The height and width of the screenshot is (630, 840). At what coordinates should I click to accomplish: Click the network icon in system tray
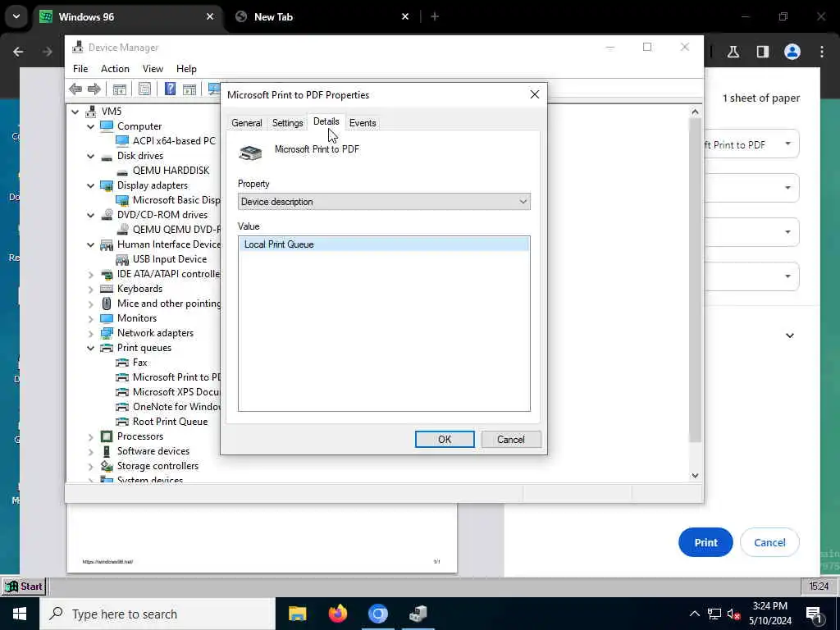coord(714,614)
